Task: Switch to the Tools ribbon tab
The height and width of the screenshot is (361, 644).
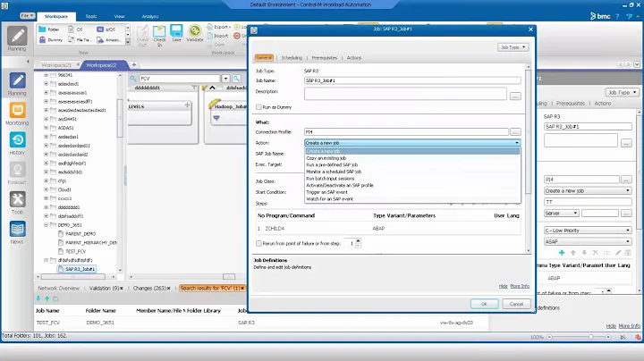Action: [91, 16]
